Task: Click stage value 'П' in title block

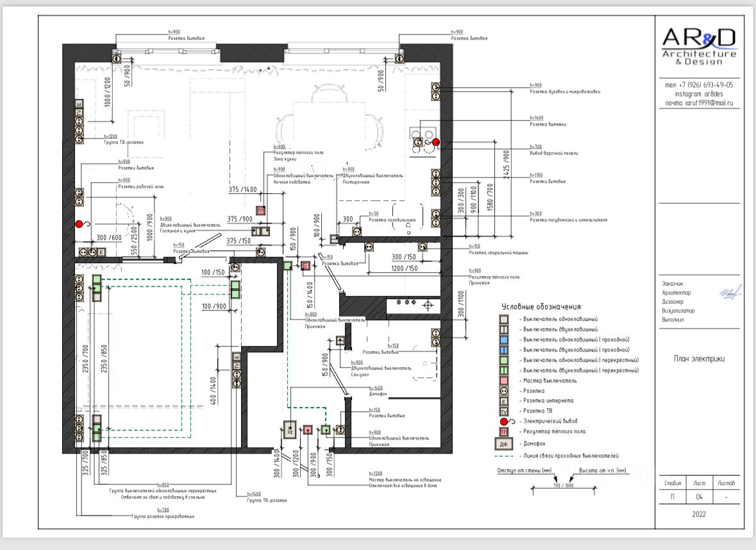Action: click(x=673, y=497)
